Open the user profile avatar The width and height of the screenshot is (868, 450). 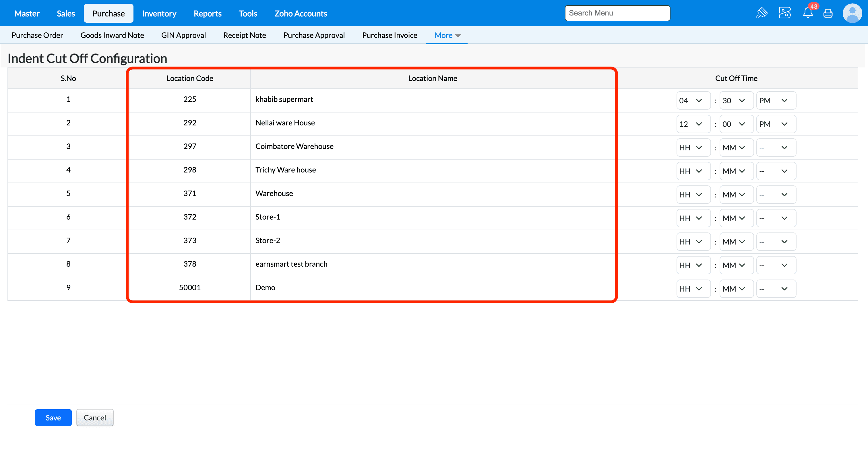click(852, 13)
